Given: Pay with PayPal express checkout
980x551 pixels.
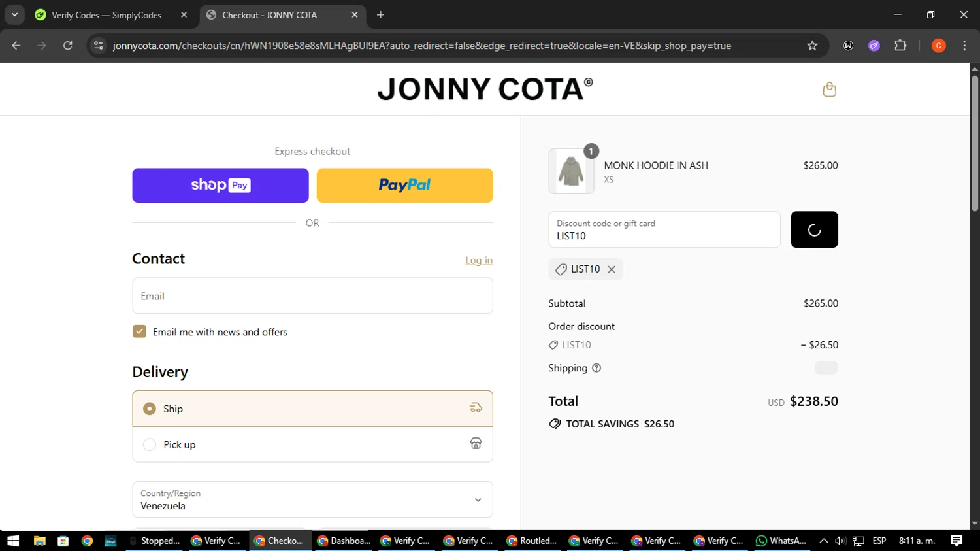Looking at the screenshot, I should (404, 185).
